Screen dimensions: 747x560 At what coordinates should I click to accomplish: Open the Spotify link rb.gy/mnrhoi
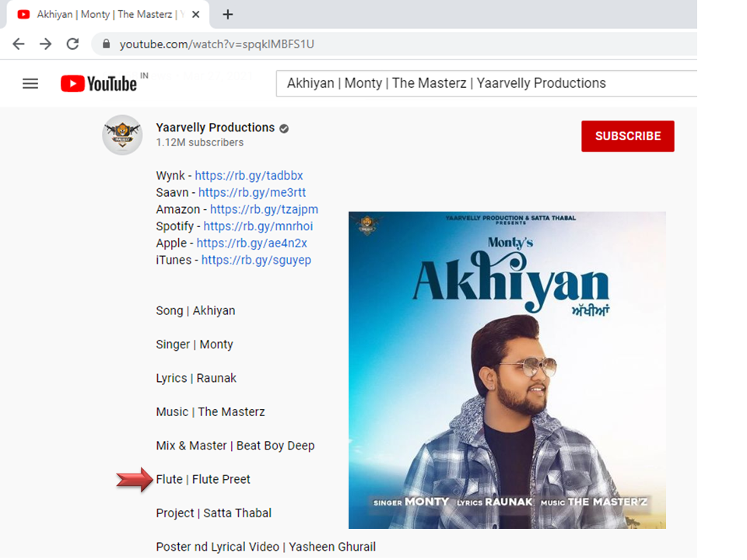(x=258, y=226)
